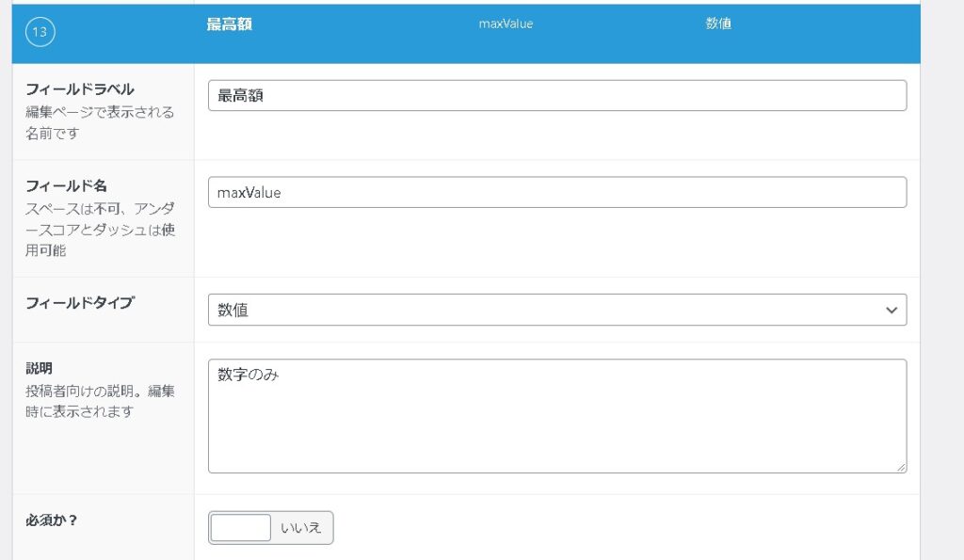Open the フィールドタイプ dropdown showing 数値

pyautogui.click(x=546, y=310)
